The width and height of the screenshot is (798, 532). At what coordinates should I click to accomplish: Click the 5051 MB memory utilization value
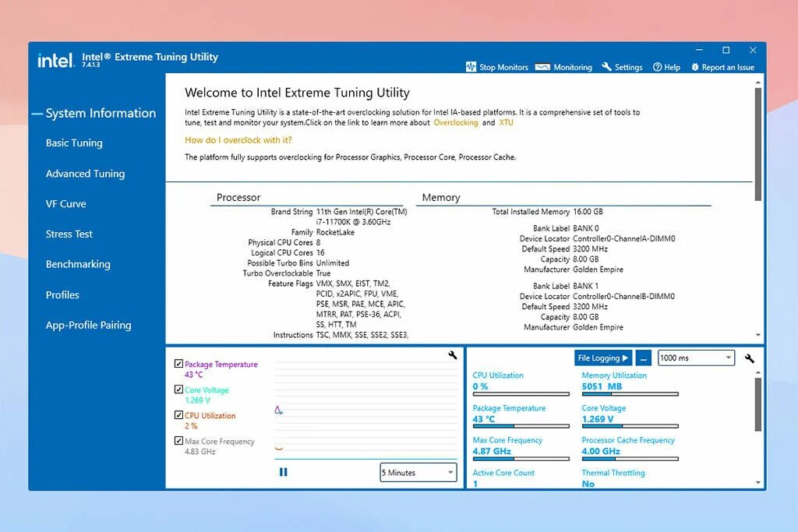tap(602, 386)
